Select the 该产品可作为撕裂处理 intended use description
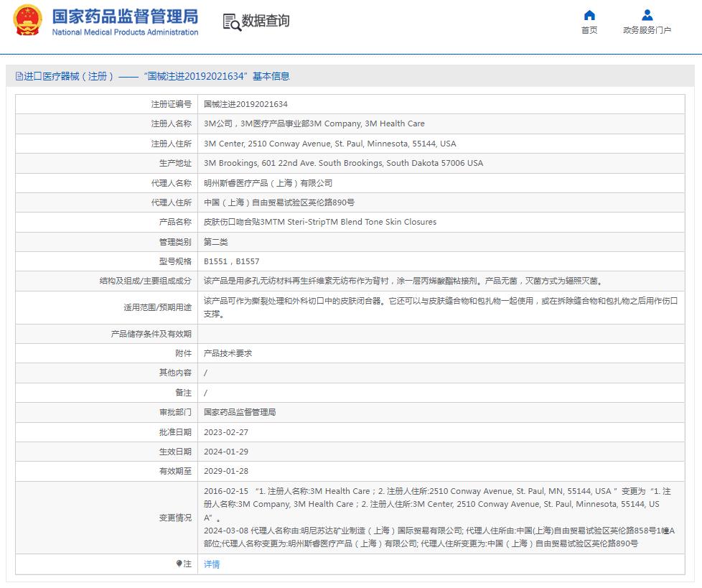The image size is (702, 588). click(x=441, y=307)
